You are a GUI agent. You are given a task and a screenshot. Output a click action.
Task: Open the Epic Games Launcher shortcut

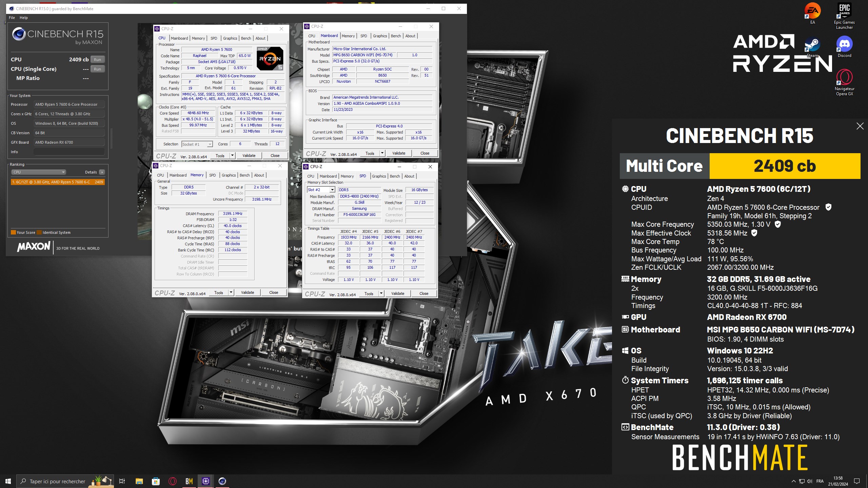click(x=844, y=16)
